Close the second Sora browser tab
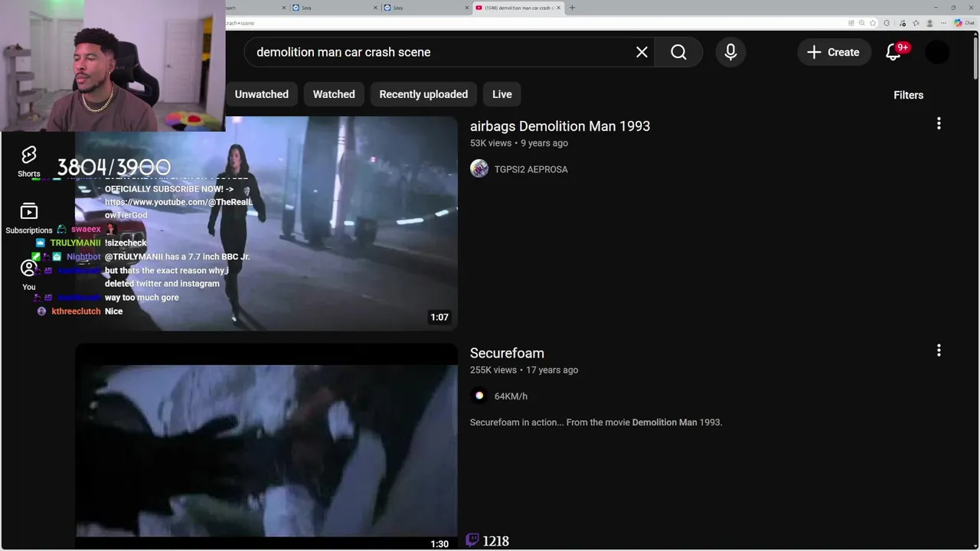The height and width of the screenshot is (551, 980). [x=467, y=8]
